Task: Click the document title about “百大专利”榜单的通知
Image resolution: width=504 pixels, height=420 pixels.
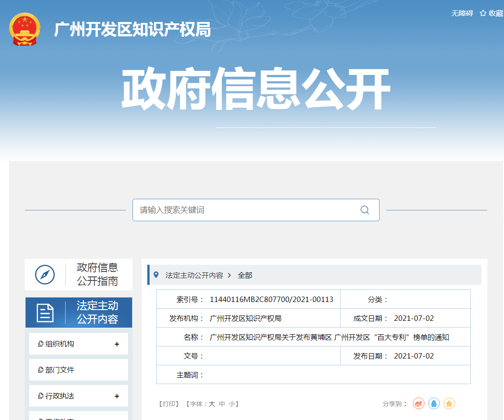Action: [329, 337]
